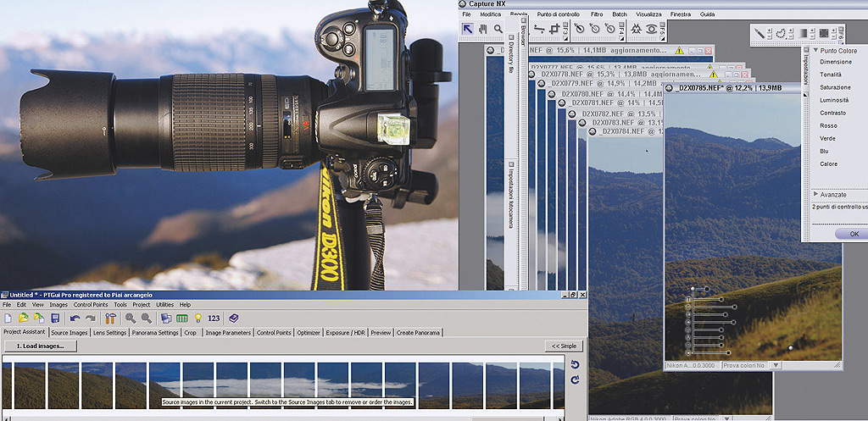Select the hand pan tool in Capture NX

(482, 29)
